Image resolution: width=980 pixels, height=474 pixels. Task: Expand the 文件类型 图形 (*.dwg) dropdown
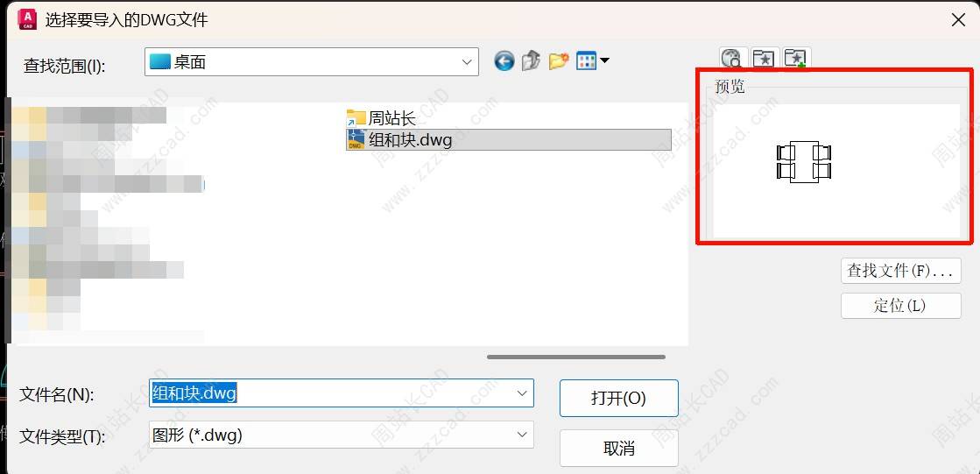pos(522,435)
